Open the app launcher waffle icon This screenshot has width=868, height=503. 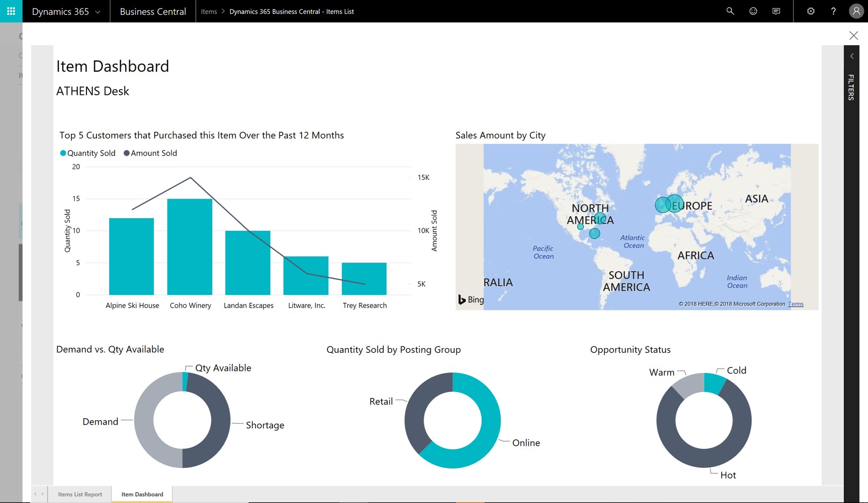tap(11, 11)
